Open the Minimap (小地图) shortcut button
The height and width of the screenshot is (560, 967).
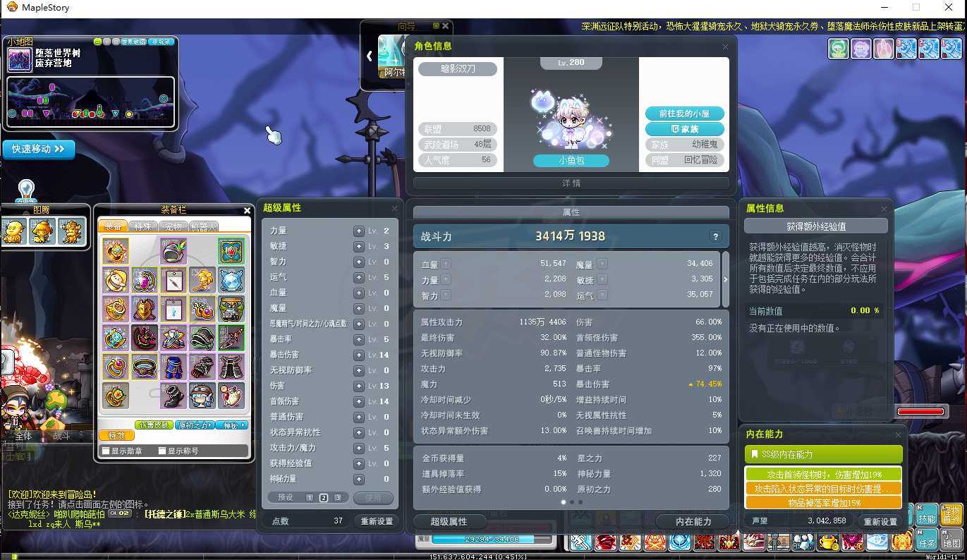(951, 540)
